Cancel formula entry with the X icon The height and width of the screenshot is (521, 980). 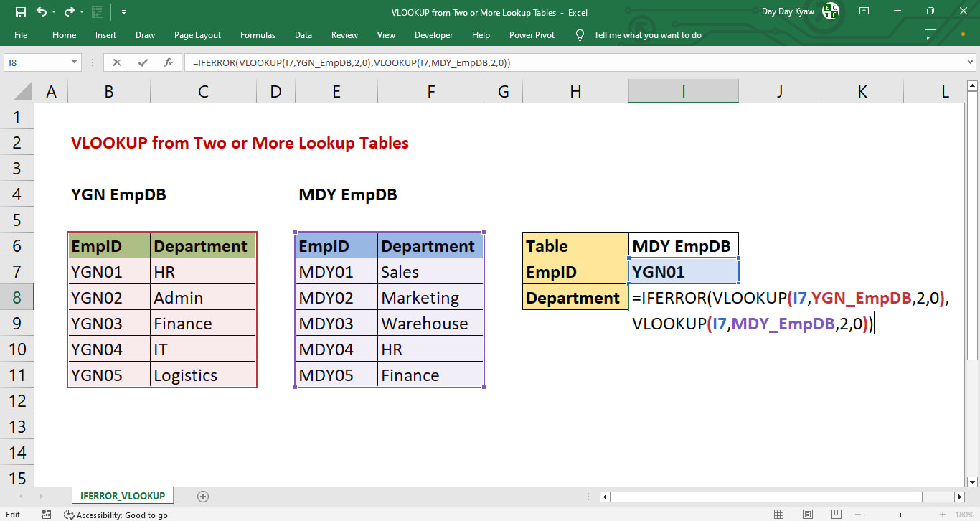(117, 62)
